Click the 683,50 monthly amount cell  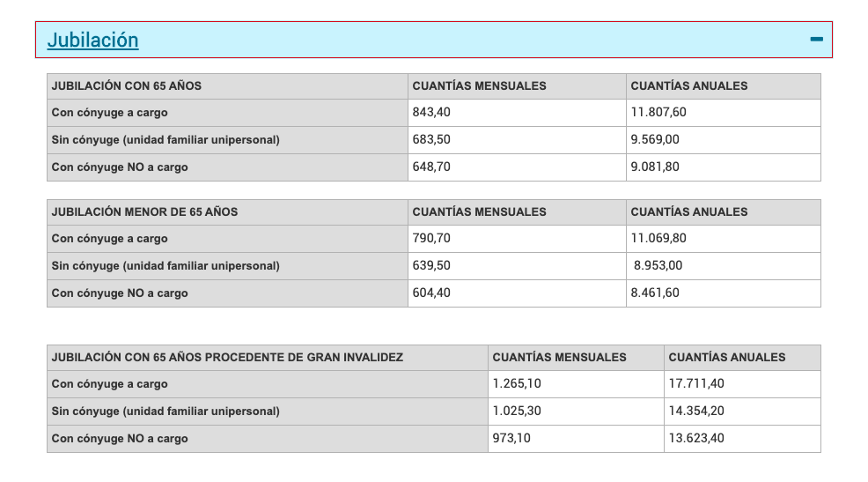click(x=431, y=140)
